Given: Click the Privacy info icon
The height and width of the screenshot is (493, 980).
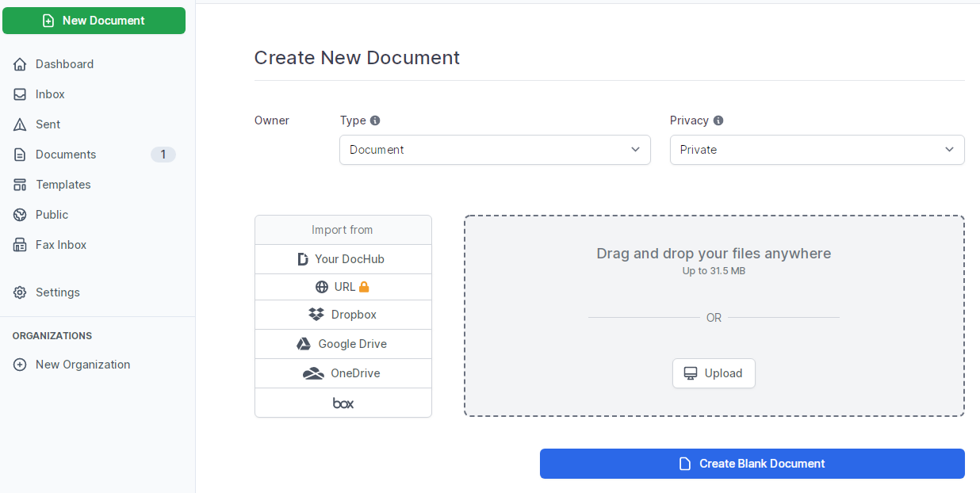Looking at the screenshot, I should 719,120.
